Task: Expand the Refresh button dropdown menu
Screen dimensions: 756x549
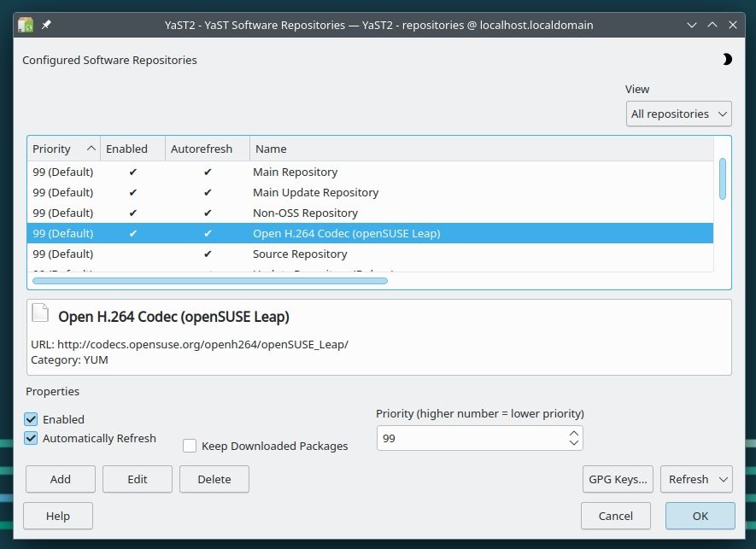Action: [724, 479]
